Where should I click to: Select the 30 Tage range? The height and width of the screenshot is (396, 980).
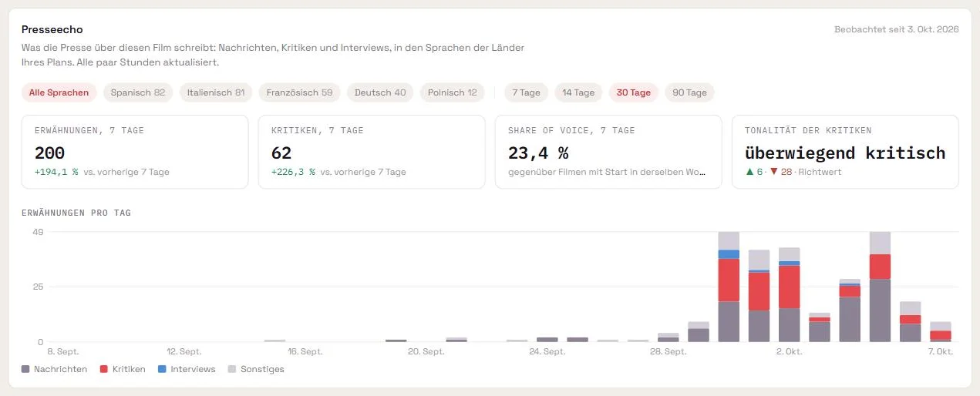tap(633, 92)
